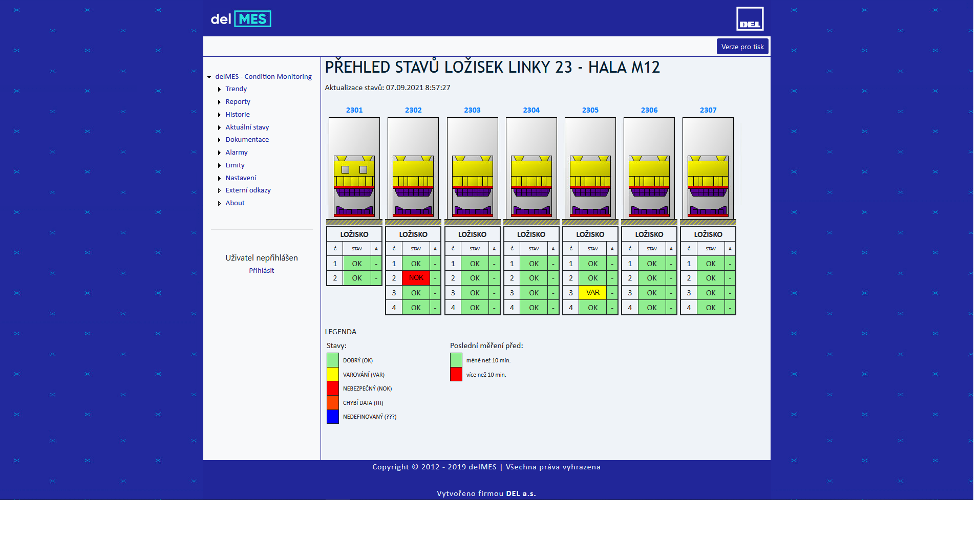Expand the Alarmy arrow in sidebar
Viewport: 980px width, 540px height.
(x=219, y=153)
